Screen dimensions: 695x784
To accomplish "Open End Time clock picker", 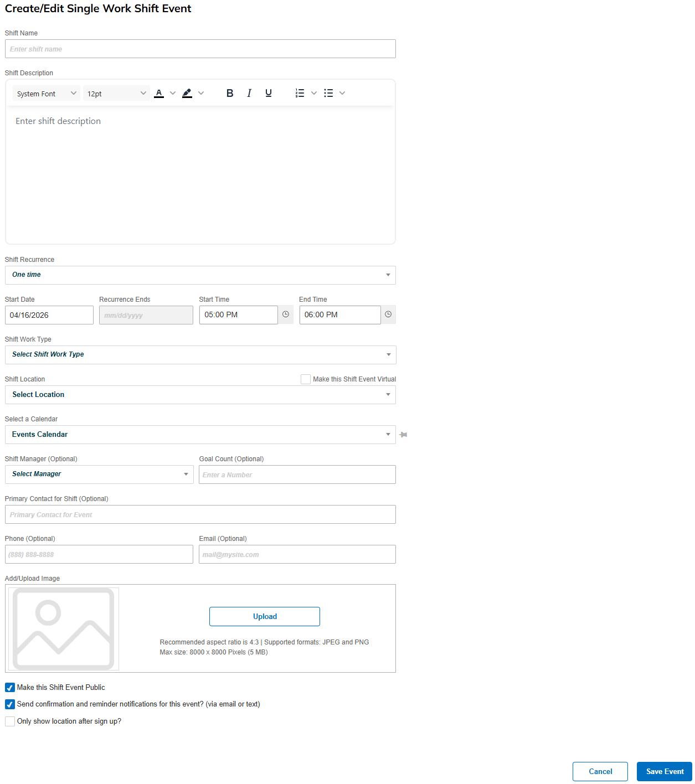I will (388, 314).
